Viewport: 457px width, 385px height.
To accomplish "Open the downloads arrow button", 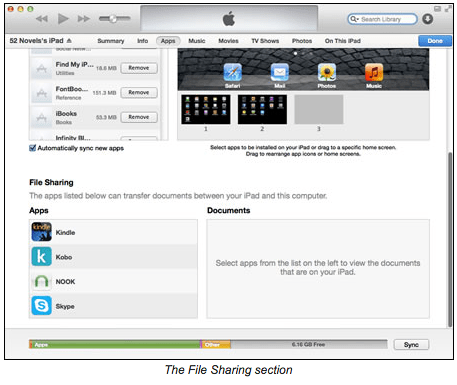I will point(428,19).
